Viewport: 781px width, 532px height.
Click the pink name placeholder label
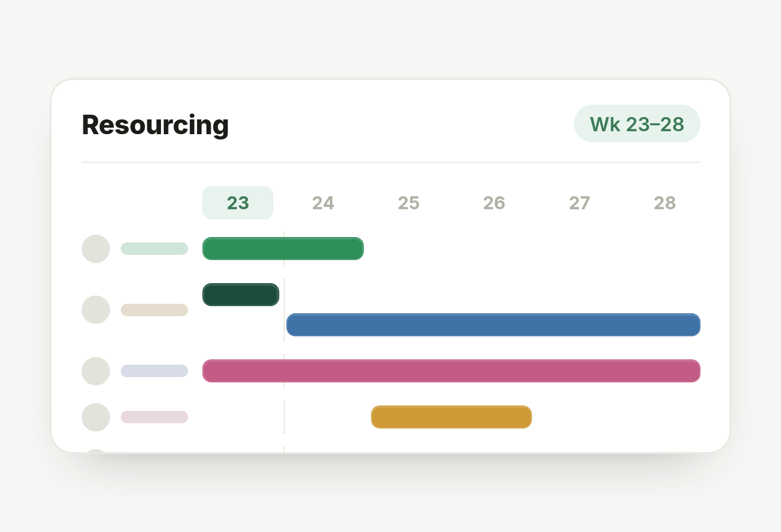click(154, 417)
